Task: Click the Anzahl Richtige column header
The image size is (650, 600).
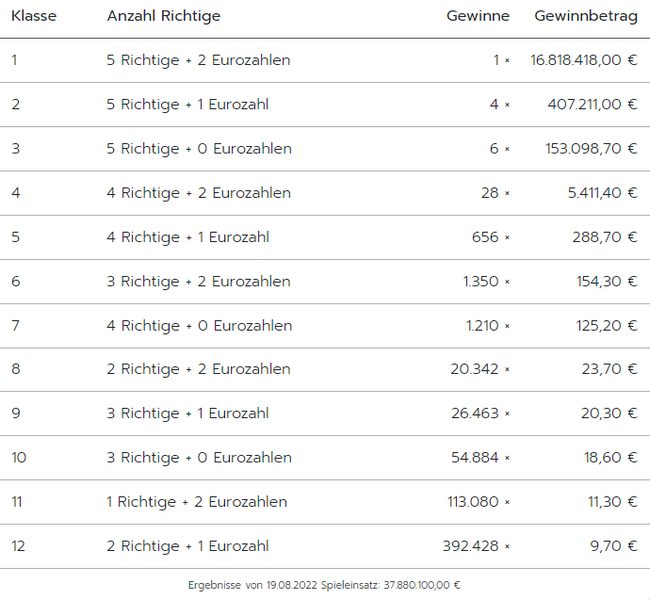Action: (x=164, y=17)
